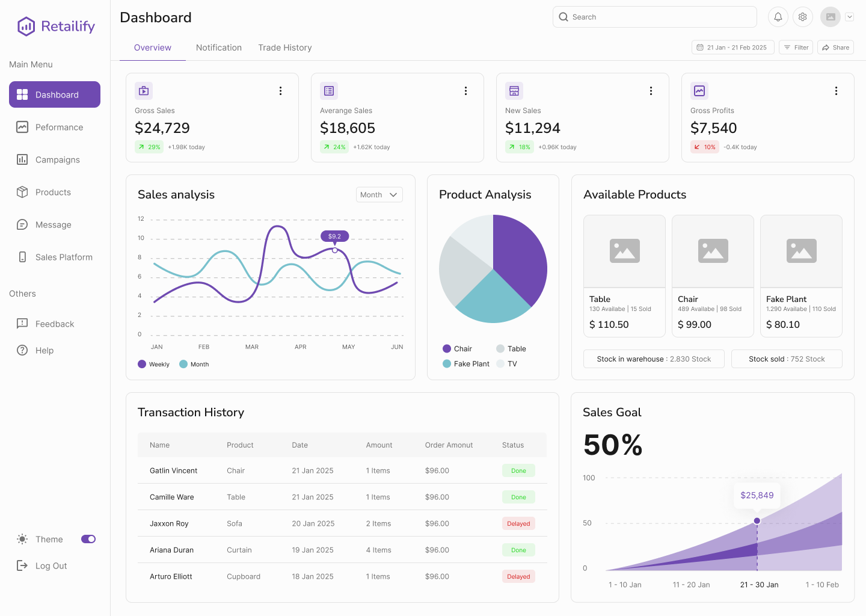
Task: Click the Gross Profits chart icon
Action: [x=699, y=91]
